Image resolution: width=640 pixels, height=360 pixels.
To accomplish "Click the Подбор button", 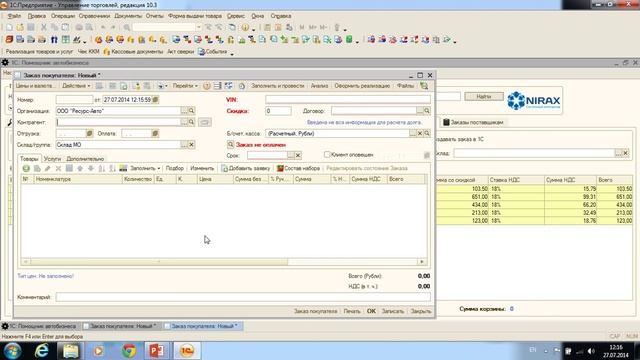I will (175, 168).
